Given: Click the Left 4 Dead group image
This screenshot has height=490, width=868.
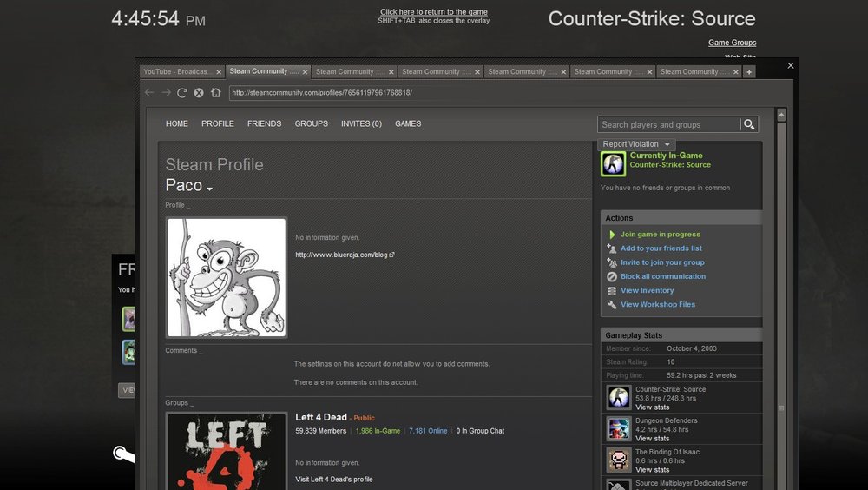Looking at the screenshot, I should pos(227,451).
